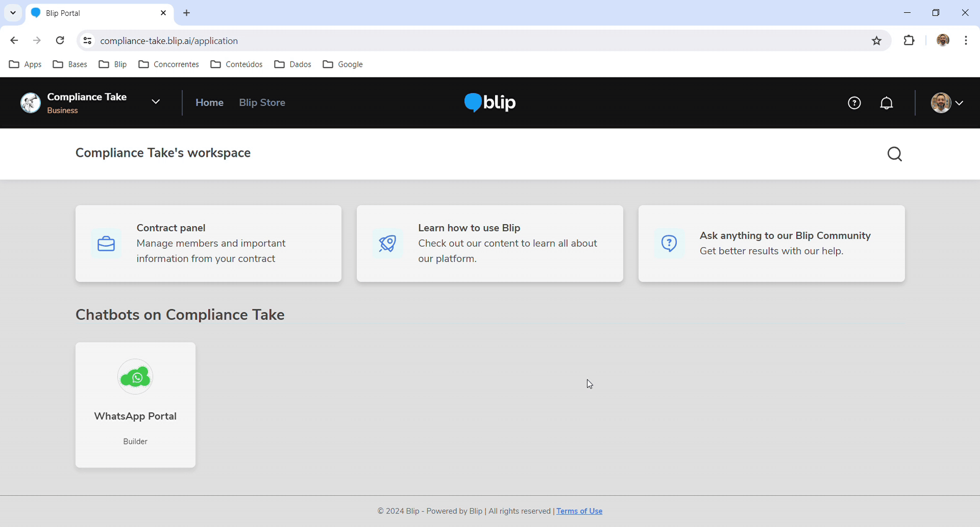
Task: Click the Chrome profile avatar in toolbar
Action: 943,40
